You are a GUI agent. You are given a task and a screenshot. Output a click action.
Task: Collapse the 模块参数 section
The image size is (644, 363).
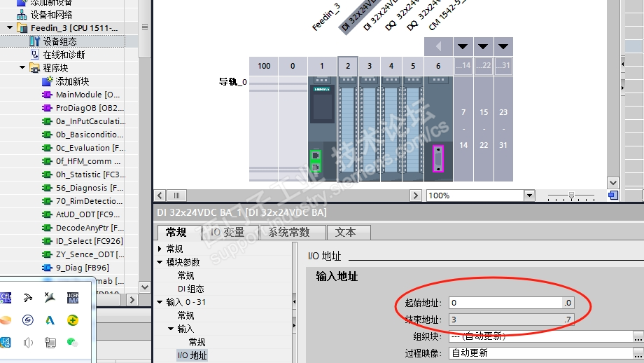[160, 262]
